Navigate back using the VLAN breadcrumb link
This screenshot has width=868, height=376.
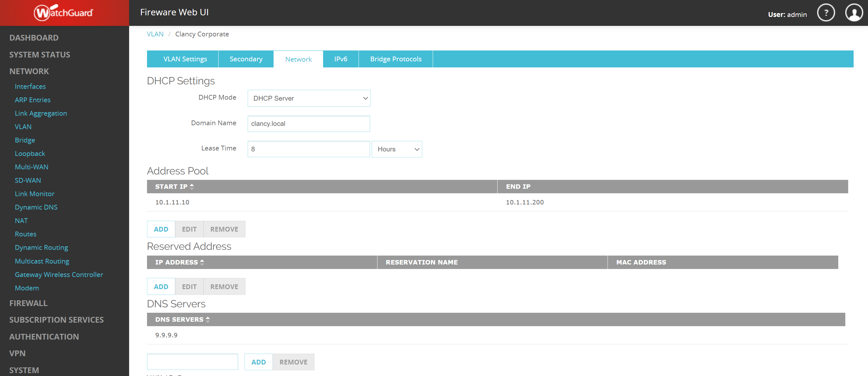coord(155,34)
